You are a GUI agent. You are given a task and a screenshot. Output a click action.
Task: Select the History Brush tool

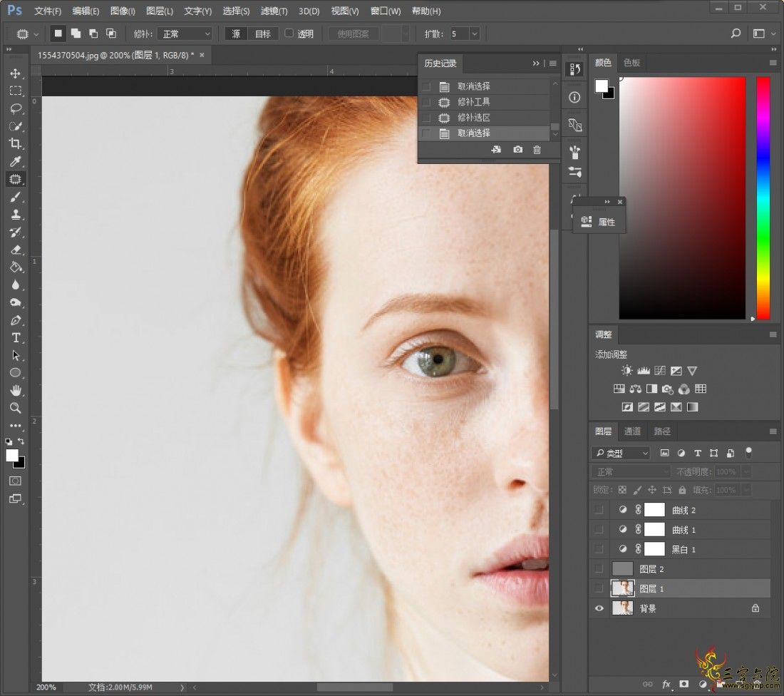pyautogui.click(x=16, y=232)
